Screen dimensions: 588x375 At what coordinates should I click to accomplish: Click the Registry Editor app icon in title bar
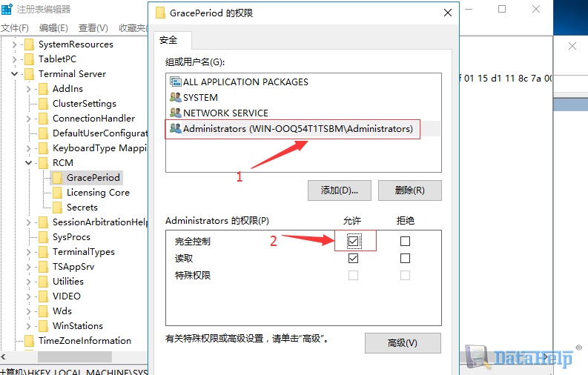pyautogui.click(x=7, y=9)
